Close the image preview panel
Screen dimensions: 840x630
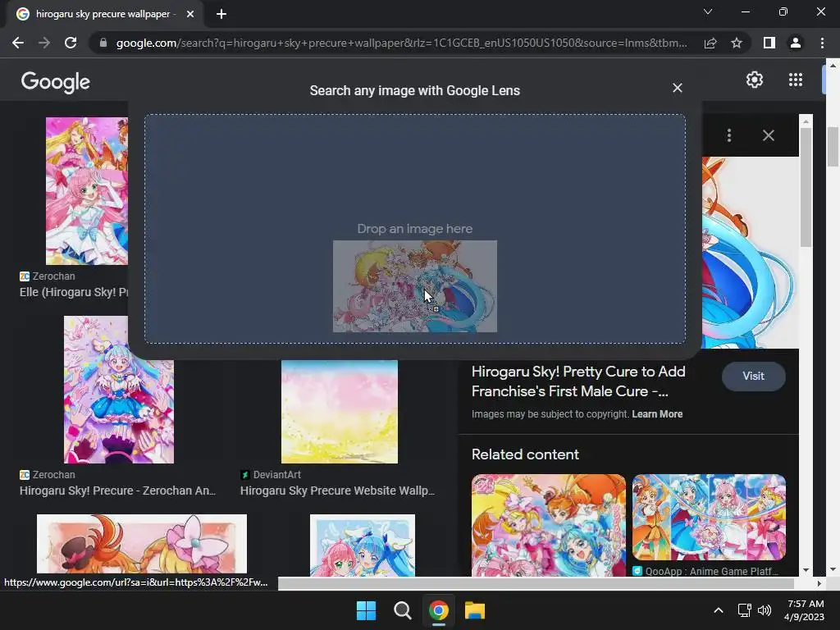click(x=768, y=135)
